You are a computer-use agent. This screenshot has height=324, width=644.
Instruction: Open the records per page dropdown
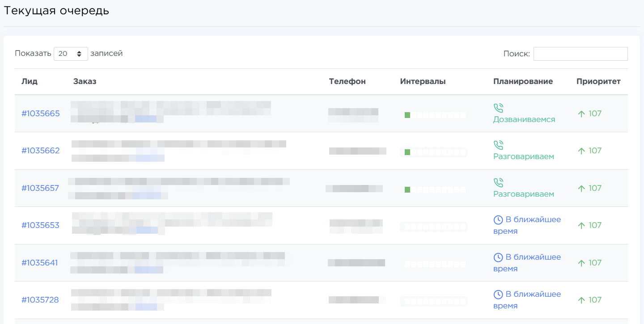click(x=71, y=54)
